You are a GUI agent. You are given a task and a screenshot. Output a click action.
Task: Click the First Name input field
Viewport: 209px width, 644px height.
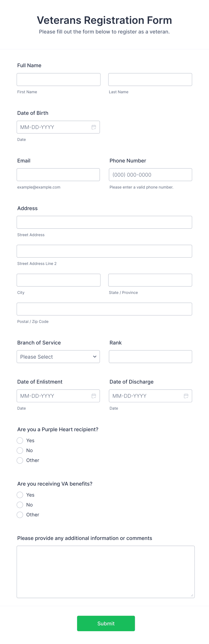58,79
